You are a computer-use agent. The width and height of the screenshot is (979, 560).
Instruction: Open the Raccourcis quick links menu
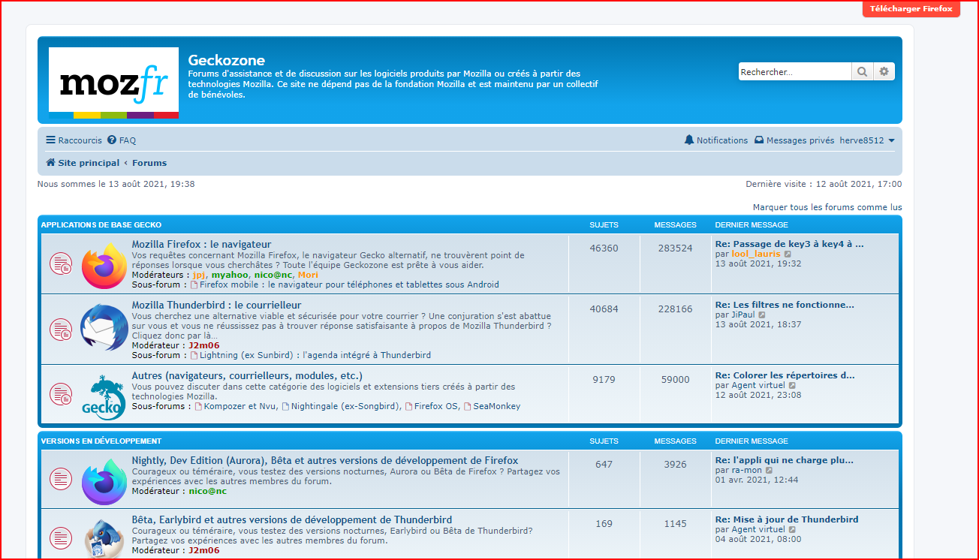tap(74, 140)
